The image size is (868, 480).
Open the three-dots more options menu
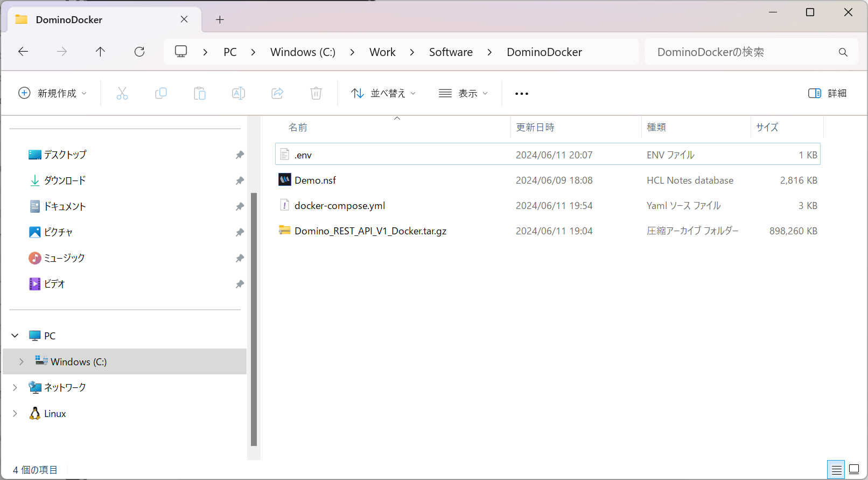522,94
